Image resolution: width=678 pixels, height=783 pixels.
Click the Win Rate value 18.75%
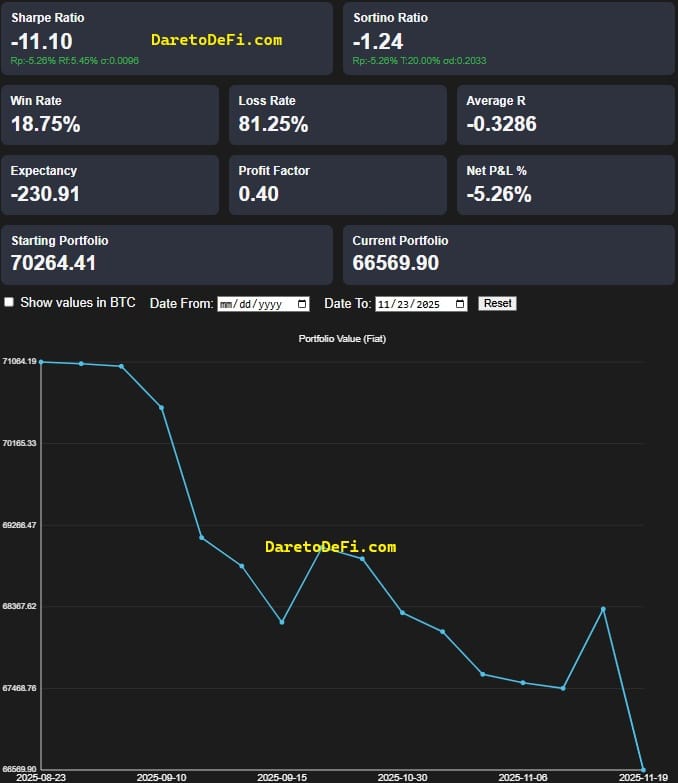coord(45,124)
